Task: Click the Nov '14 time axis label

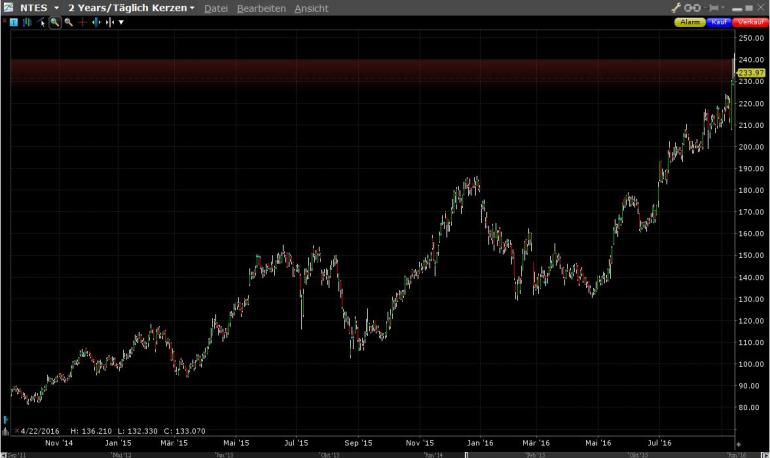Action: coord(59,443)
